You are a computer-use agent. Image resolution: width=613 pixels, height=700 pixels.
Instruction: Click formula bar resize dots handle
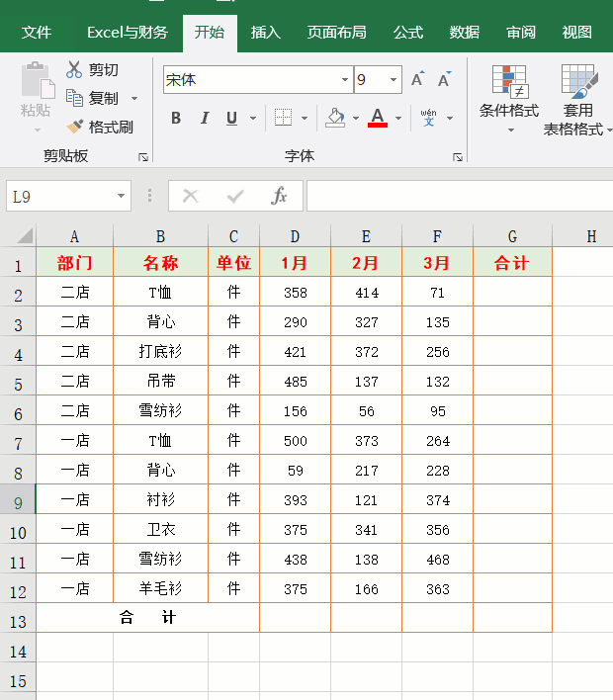click(x=149, y=196)
